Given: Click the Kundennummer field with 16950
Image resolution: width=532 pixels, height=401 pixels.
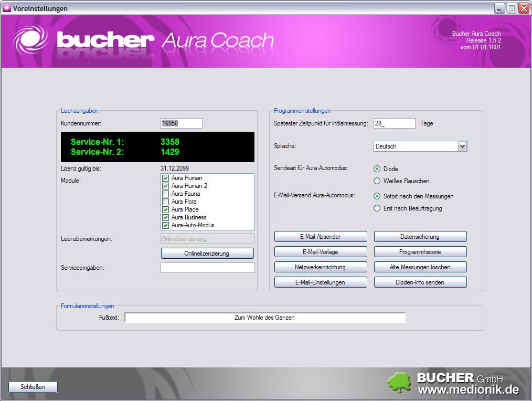Looking at the screenshot, I should coord(182,123).
